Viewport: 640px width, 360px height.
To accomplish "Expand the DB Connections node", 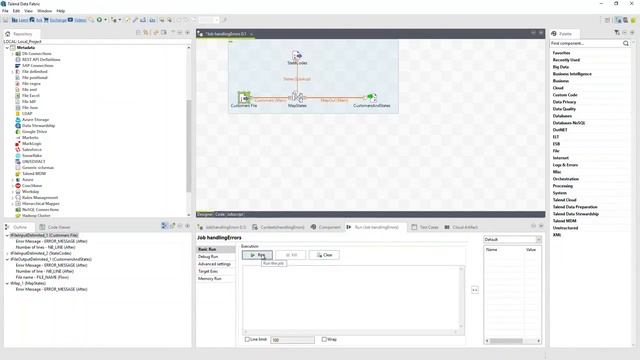I will [x=13, y=53].
